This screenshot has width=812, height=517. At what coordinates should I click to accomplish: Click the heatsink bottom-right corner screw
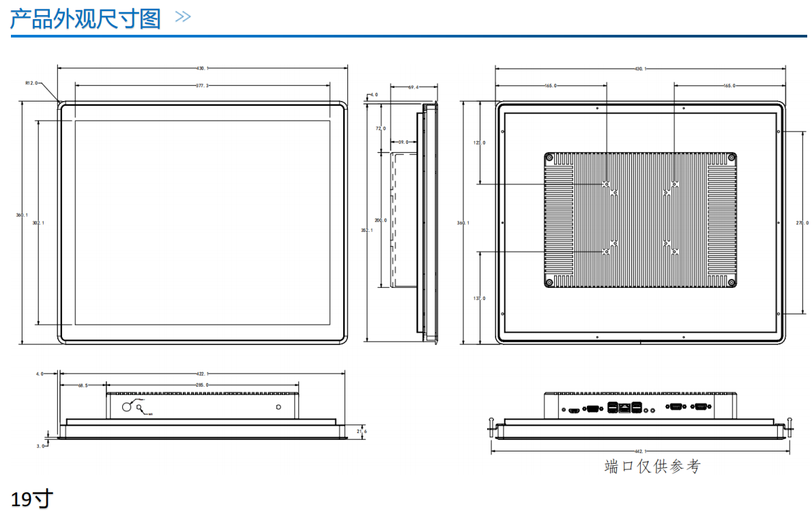[731, 282]
